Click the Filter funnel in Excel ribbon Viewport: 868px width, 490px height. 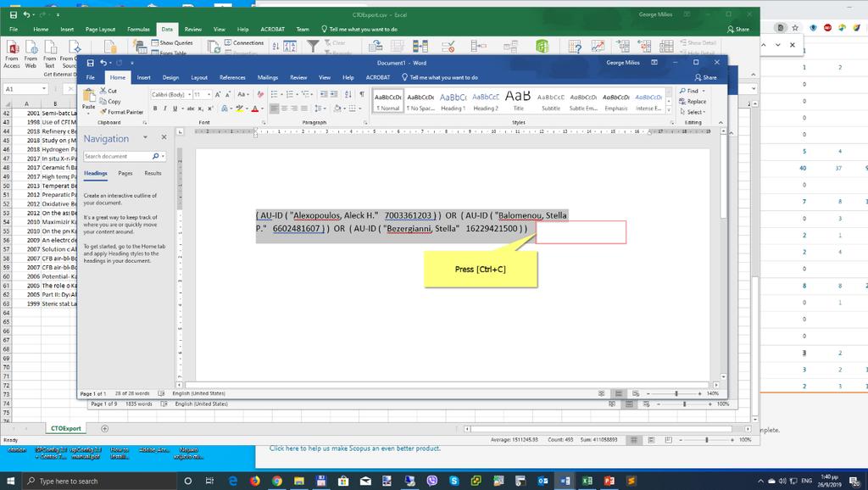tap(314, 46)
